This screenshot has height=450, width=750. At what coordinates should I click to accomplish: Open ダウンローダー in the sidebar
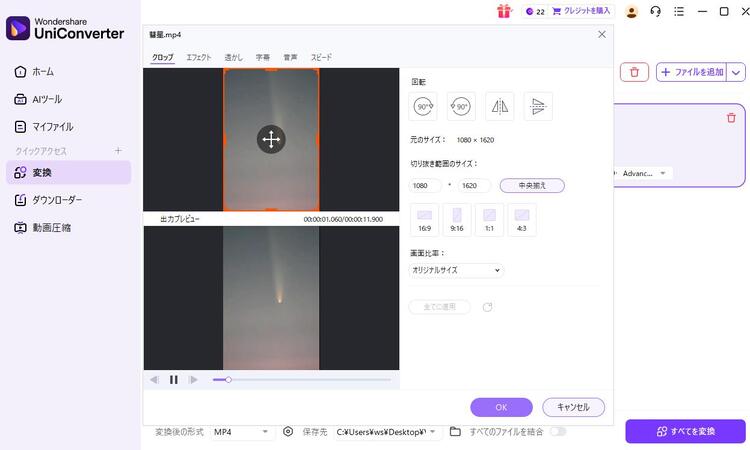(x=68, y=200)
